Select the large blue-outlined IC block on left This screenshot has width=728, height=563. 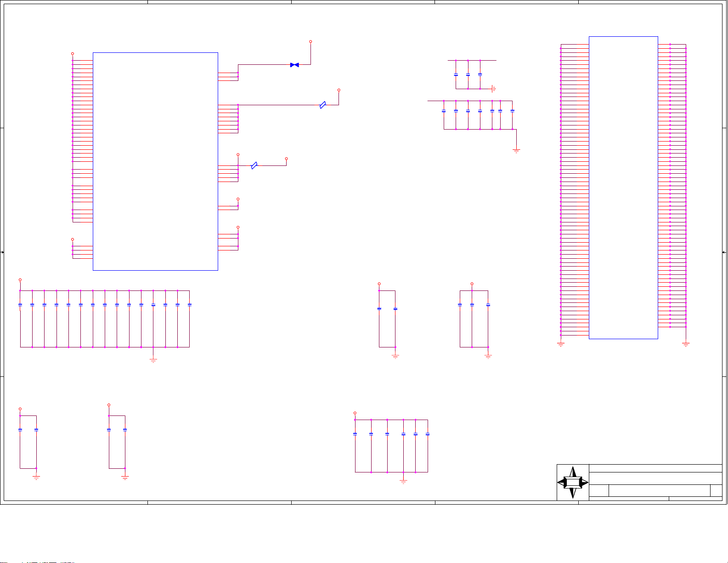click(155, 161)
